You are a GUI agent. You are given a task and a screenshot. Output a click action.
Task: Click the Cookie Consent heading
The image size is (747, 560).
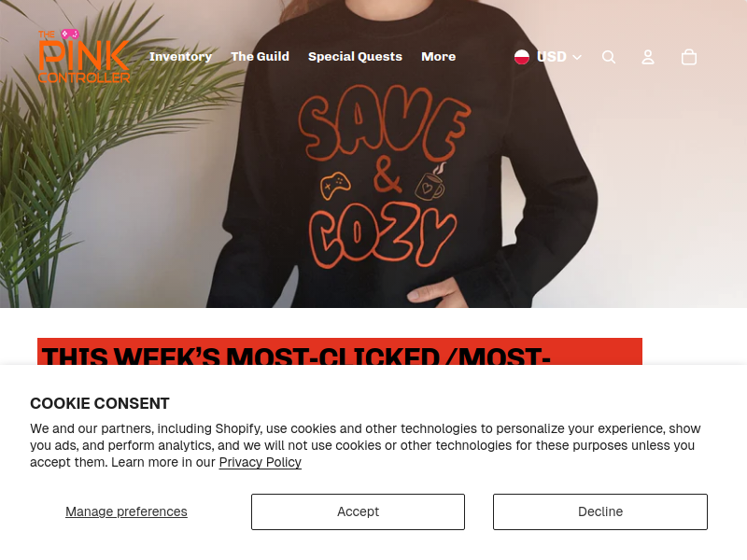coord(100,403)
